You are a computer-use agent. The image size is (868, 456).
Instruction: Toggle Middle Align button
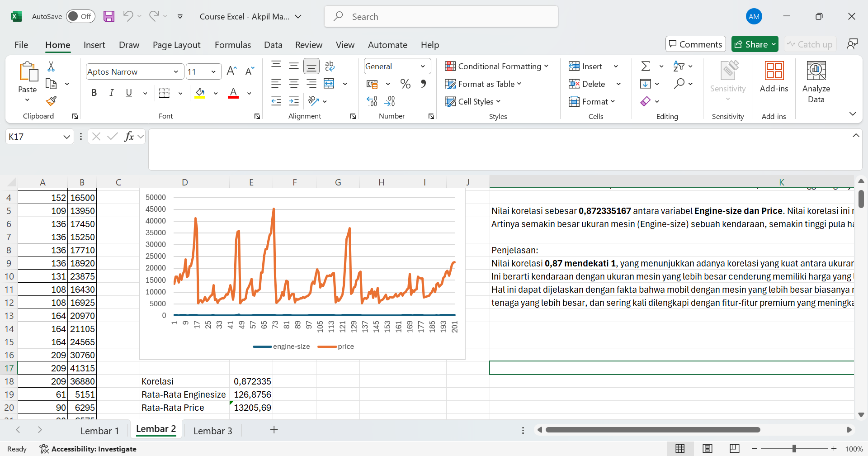click(294, 66)
